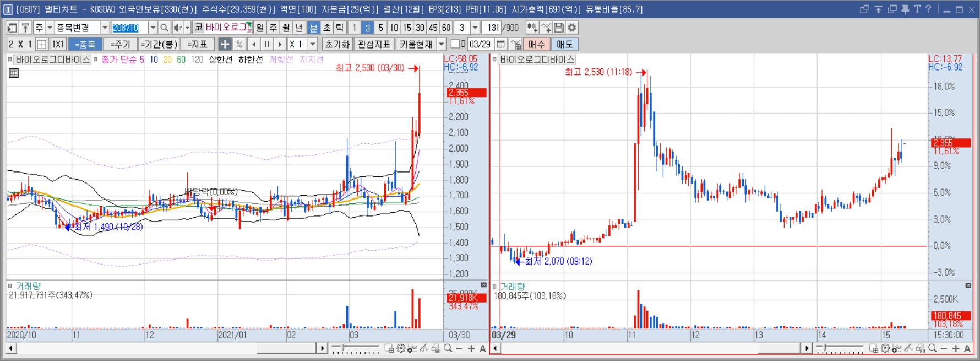Open the 키움현재 dropdown arrow

pyautogui.click(x=441, y=44)
